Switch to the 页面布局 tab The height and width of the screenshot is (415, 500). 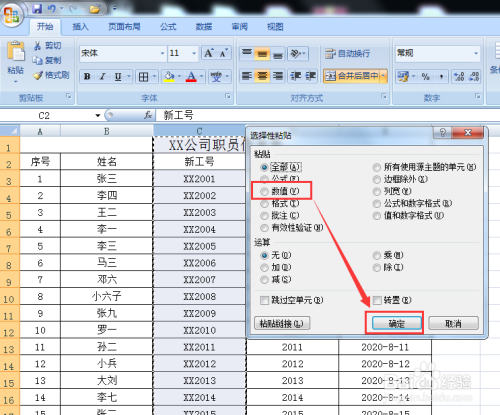coord(124,27)
